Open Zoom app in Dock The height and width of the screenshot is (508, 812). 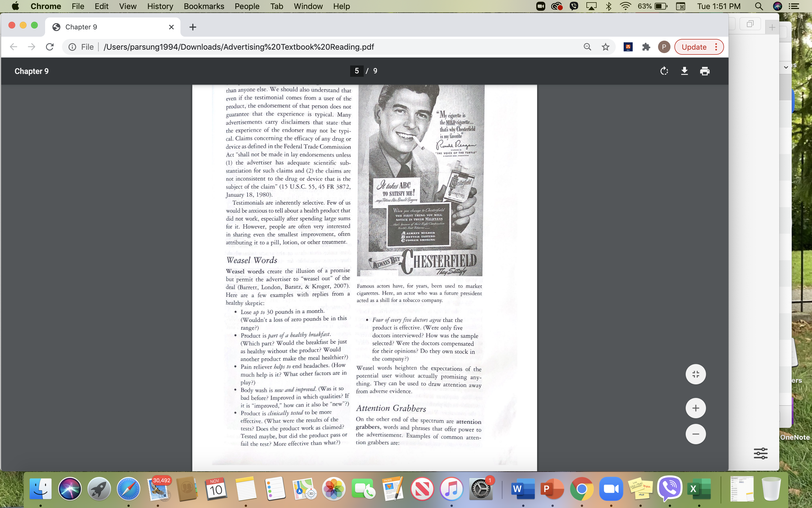[x=611, y=489]
